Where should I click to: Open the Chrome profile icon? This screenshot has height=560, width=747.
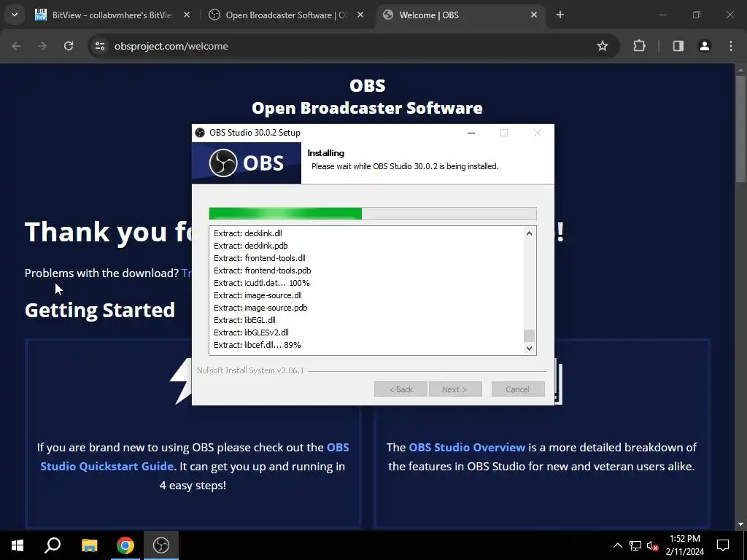705,46
